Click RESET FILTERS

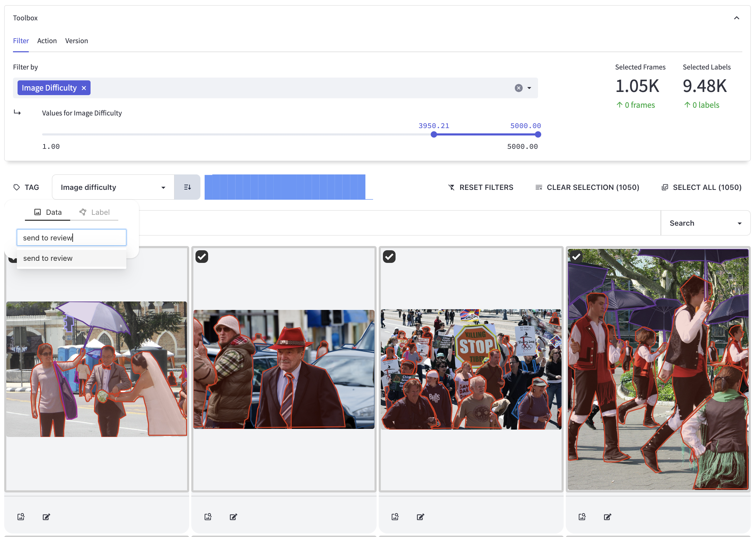coord(480,187)
